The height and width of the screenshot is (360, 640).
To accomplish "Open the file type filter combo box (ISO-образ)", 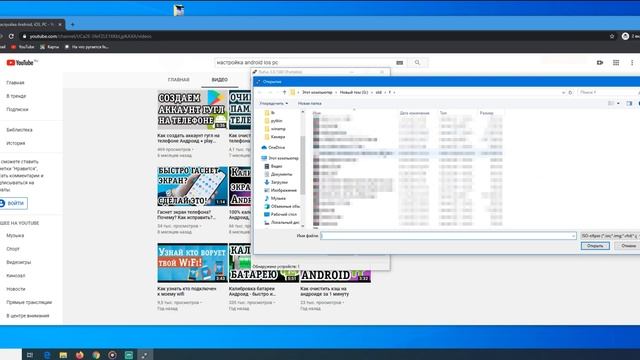I will 610,236.
